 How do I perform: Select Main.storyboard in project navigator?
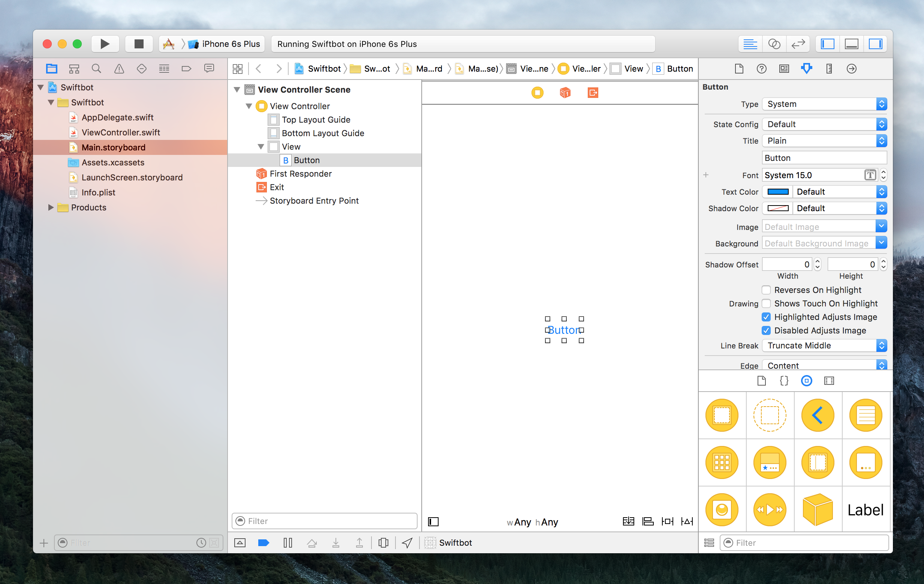pos(113,147)
